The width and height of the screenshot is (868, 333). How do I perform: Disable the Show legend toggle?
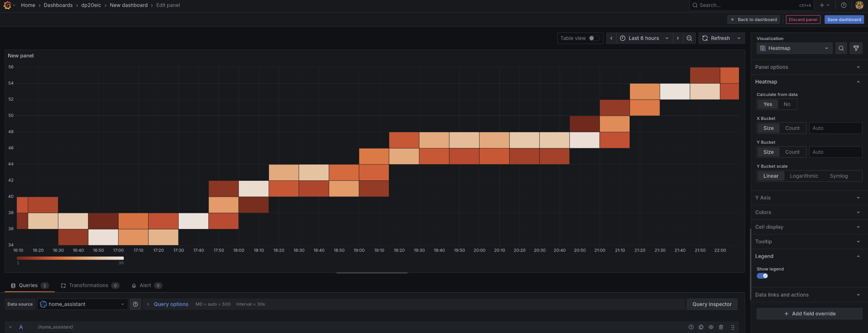pyautogui.click(x=762, y=276)
